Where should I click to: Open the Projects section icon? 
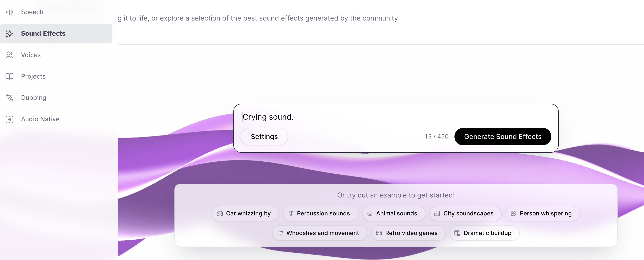pos(9,76)
